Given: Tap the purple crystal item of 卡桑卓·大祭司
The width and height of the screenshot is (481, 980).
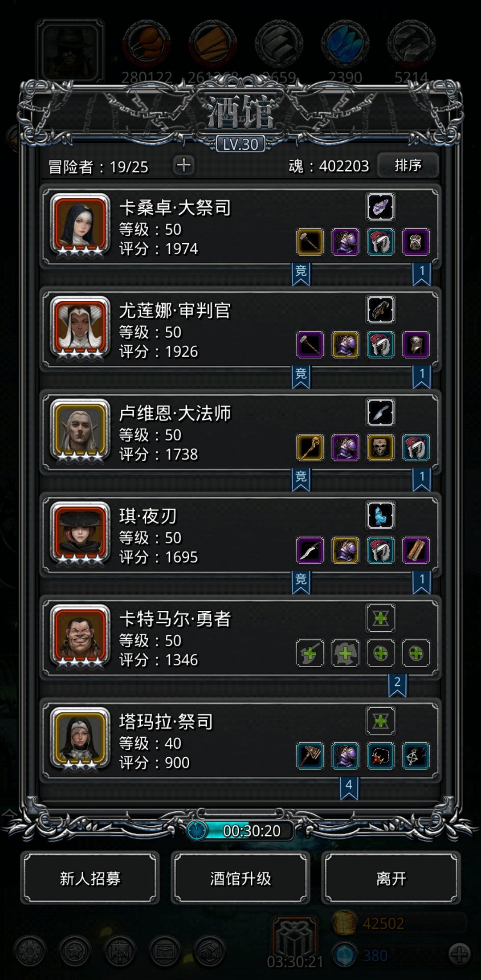Looking at the screenshot, I should [380, 207].
